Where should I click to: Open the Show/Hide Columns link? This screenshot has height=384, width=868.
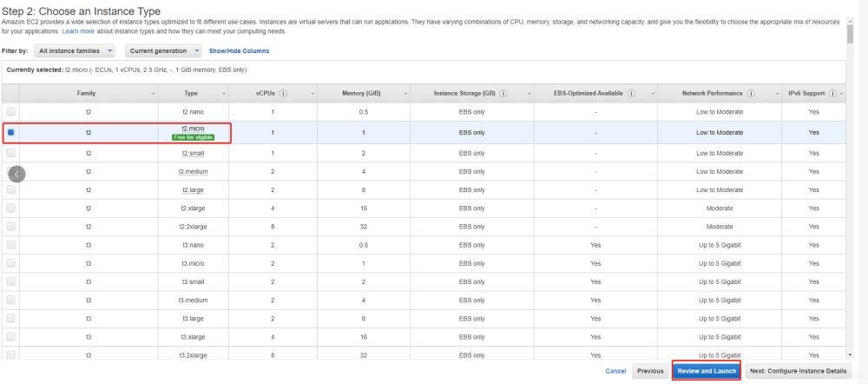[239, 51]
